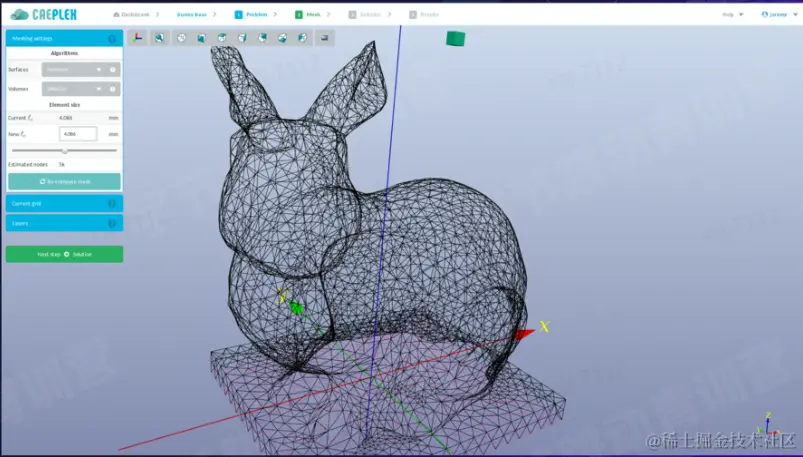Switch to the Mesh step
Image resolution: width=803 pixels, height=457 pixels.
pyautogui.click(x=308, y=14)
